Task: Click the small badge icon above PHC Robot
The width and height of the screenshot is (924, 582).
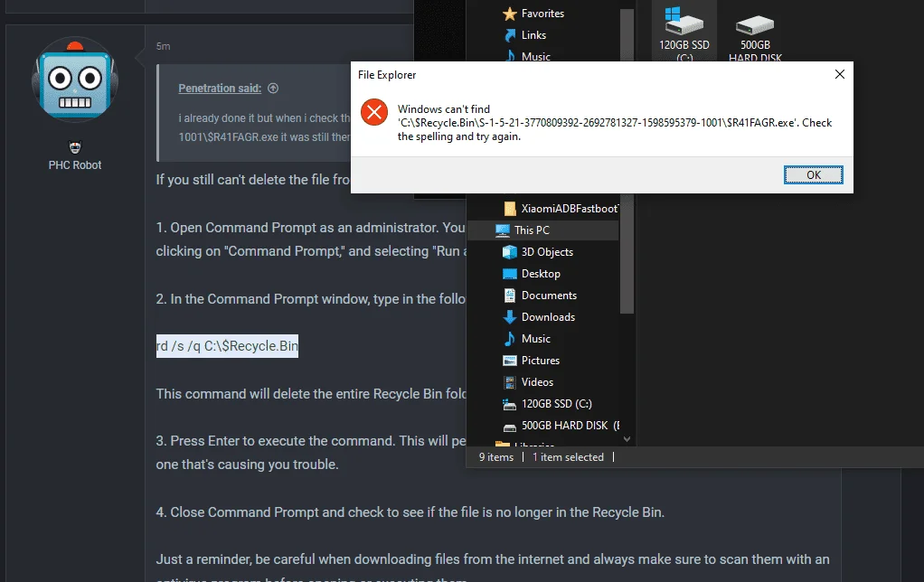Action: pos(75,146)
